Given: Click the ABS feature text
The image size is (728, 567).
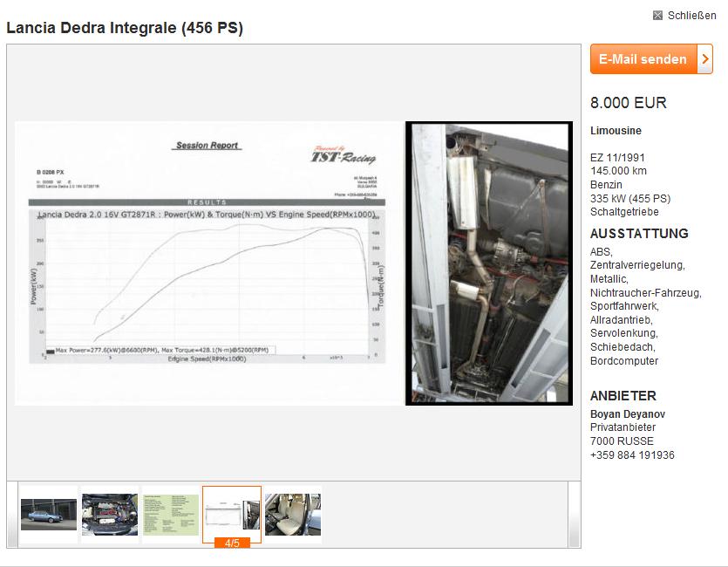Looking at the screenshot, I should point(602,252).
